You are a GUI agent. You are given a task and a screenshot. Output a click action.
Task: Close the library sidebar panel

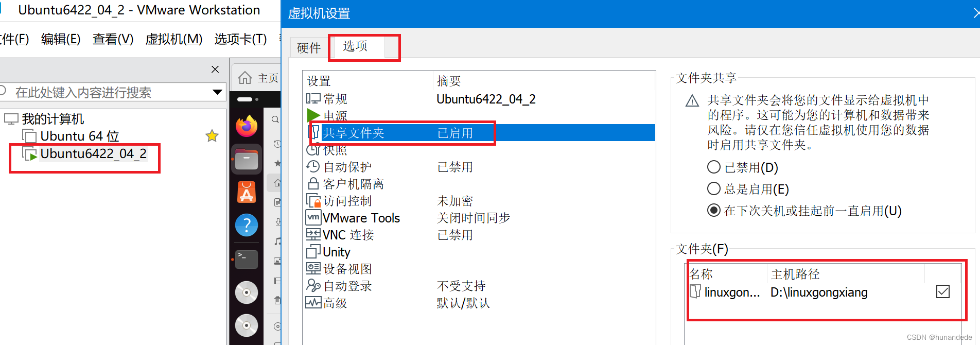(215, 69)
